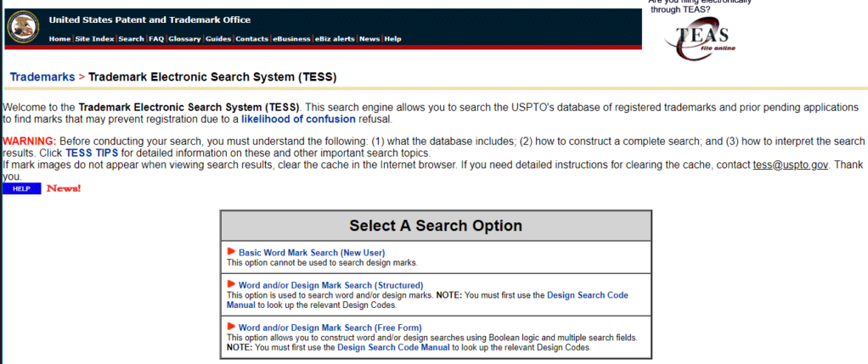Screen dimensions: 868x364
Task: Click the Trademarks breadcrumb link
Action: 42,77
